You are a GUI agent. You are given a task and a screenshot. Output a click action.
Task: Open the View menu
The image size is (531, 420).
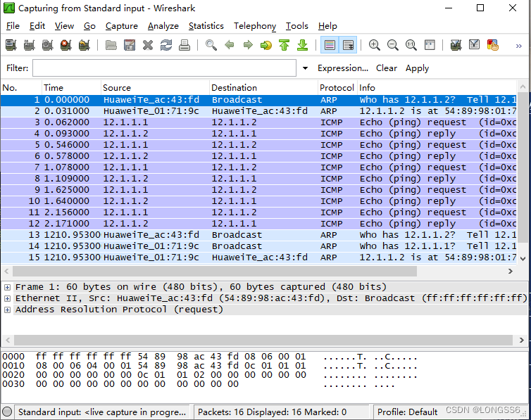[64, 26]
